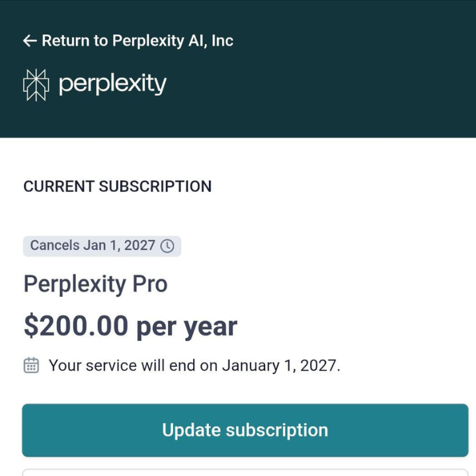Select the CURRENT SUBSCRIPTION heading

(x=118, y=186)
